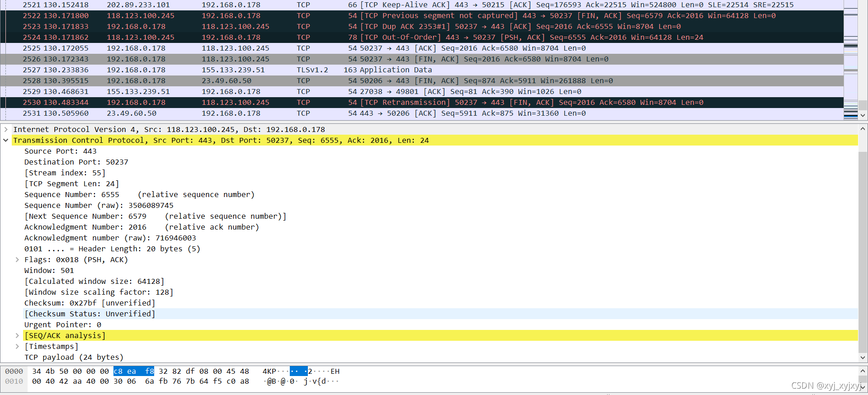The height and width of the screenshot is (395, 868).
Task: Select Checksum: 0x27bf [unverified] line
Action: coord(90,303)
